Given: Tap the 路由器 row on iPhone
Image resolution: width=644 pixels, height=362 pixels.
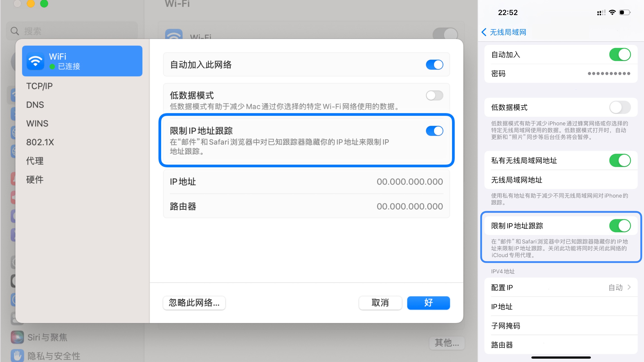Looking at the screenshot, I should (x=561, y=345).
